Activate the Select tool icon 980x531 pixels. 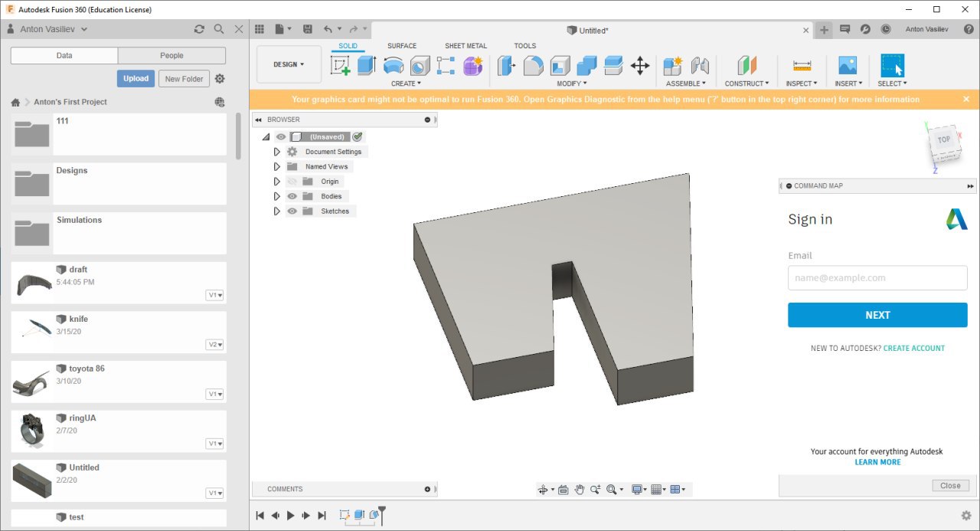point(893,65)
